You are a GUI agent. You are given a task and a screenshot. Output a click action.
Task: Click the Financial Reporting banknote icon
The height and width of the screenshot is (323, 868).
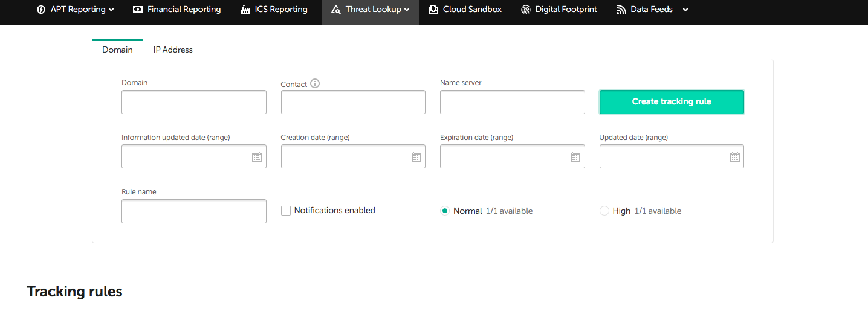[x=138, y=10]
